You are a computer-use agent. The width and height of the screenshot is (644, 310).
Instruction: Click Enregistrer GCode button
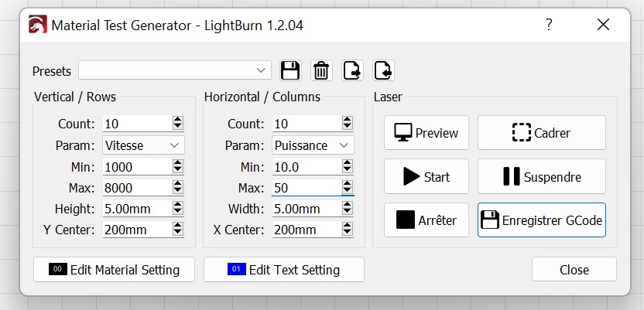point(541,220)
